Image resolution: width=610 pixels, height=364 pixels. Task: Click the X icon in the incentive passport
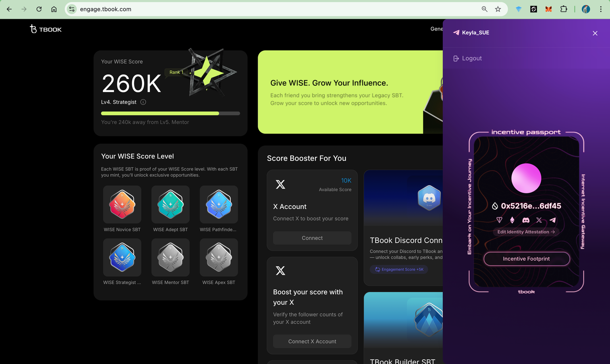[x=539, y=220]
